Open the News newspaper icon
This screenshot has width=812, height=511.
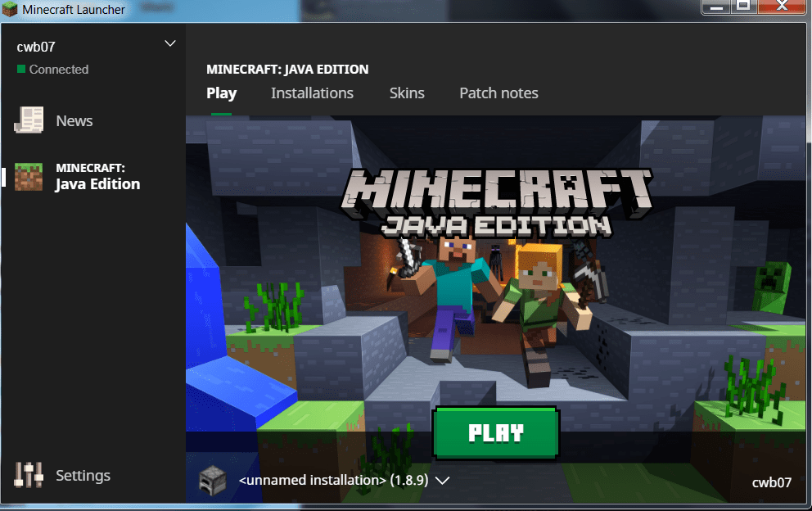tap(29, 120)
